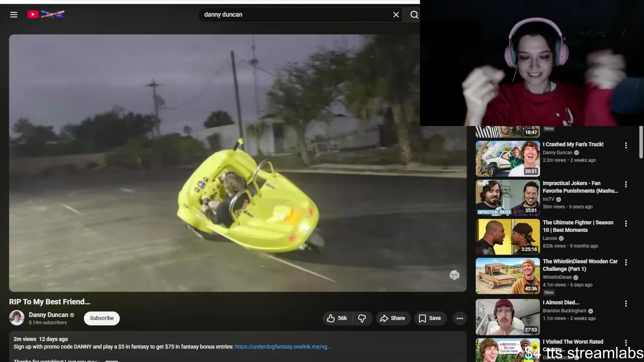Dislike the video with thumbs down
Viewport: 644px width, 362px height.
click(x=362, y=318)
